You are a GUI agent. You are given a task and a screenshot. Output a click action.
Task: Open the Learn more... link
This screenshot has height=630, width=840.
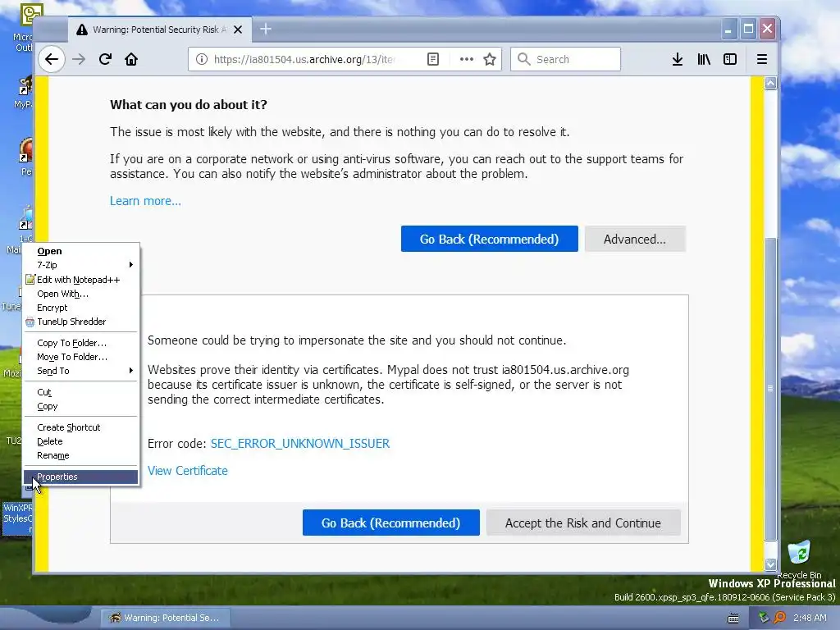pos(145,201)
